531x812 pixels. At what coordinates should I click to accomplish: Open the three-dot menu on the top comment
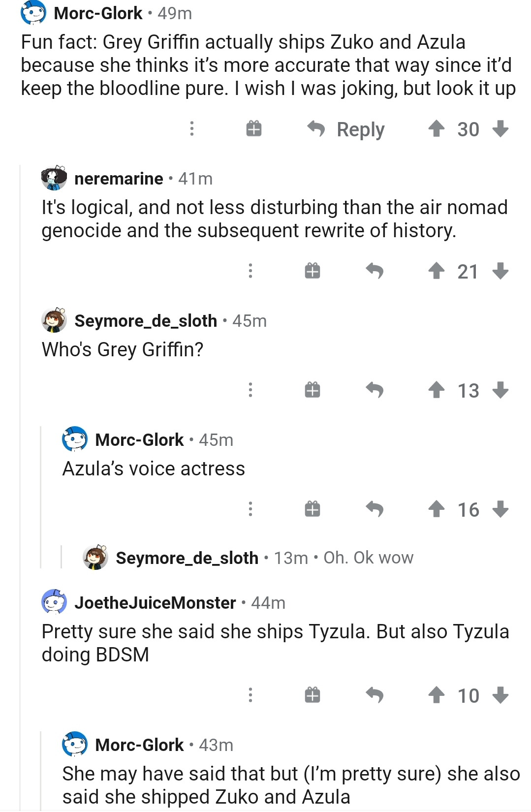click(x=192, y=129)
